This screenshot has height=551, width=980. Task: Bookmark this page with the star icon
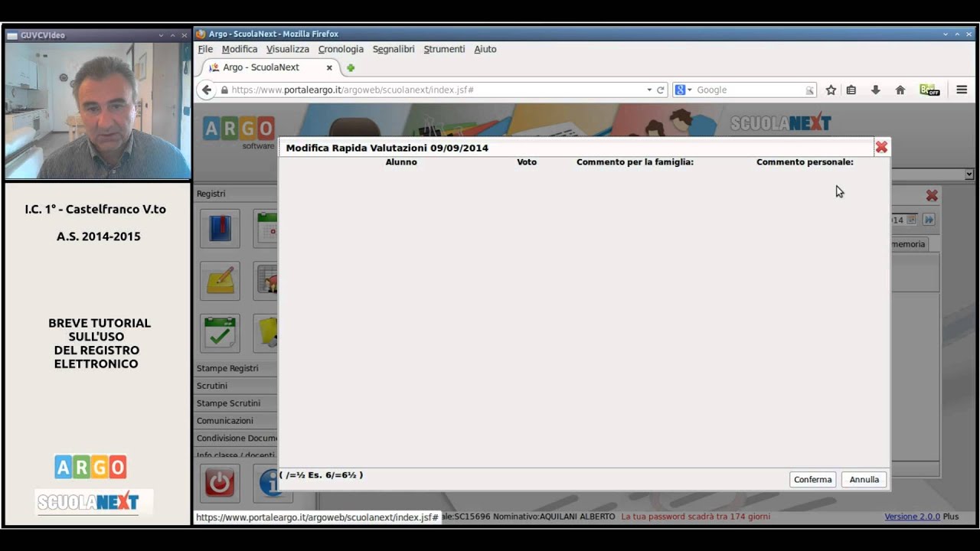click(x=831, y=90)
